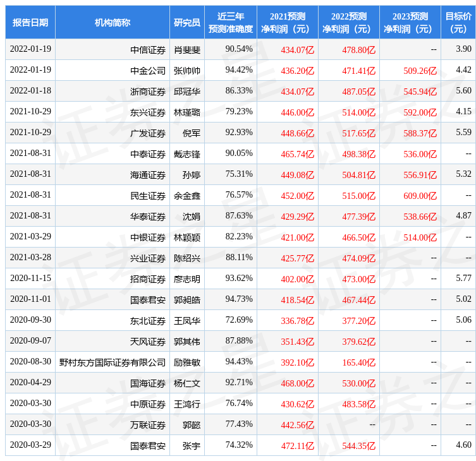
Task: Click researcher name 余金鑫
Action: [187, 196]
